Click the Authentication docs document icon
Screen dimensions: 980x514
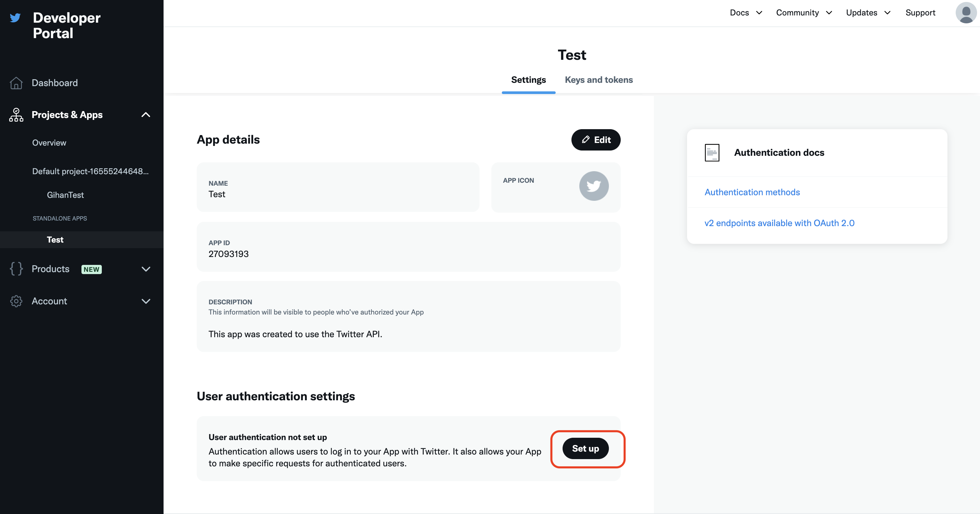pyautogui.click(x=712, y=152)
